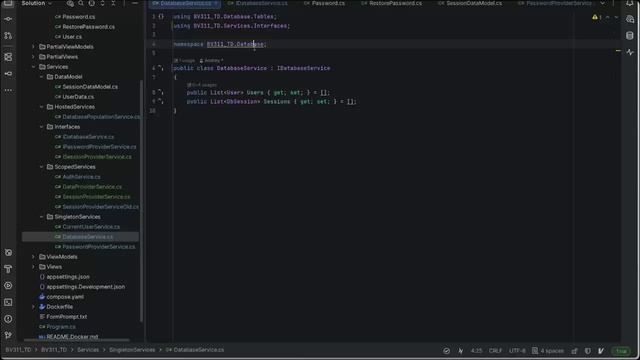
Task: Go to next highlighted error arrow
Action: coord(616,17)
